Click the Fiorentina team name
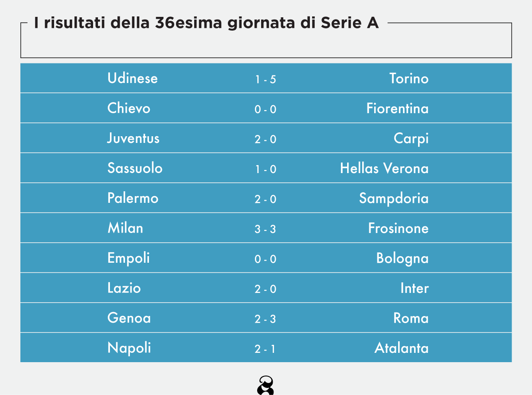Viewport: 532px width, 395px height. click(397, 108)
